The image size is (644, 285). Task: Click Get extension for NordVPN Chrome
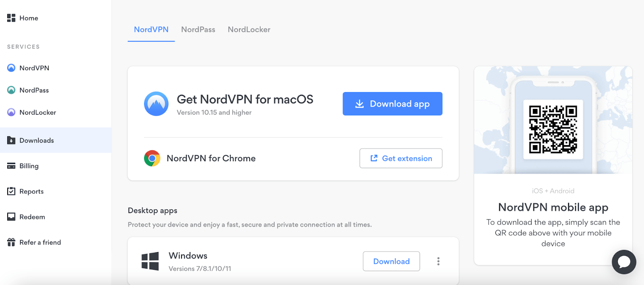[x=400, y=158]
